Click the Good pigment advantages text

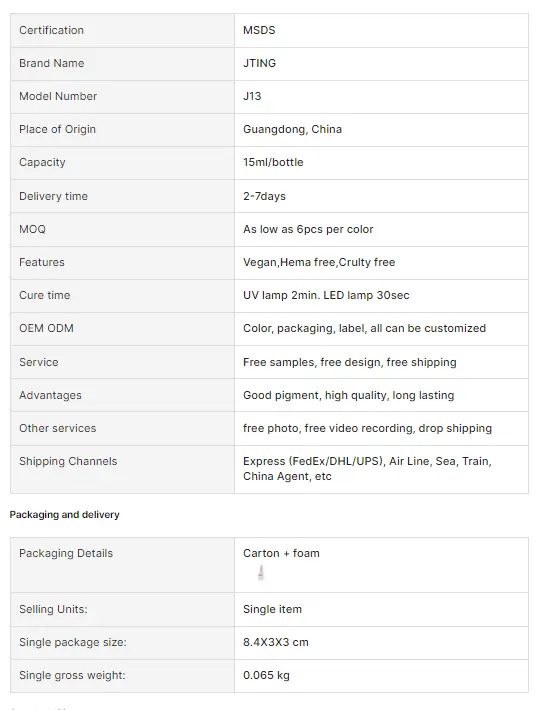348,395
